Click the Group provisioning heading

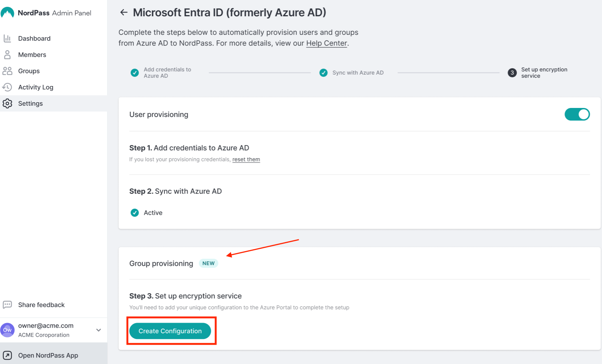pos(161,263)
